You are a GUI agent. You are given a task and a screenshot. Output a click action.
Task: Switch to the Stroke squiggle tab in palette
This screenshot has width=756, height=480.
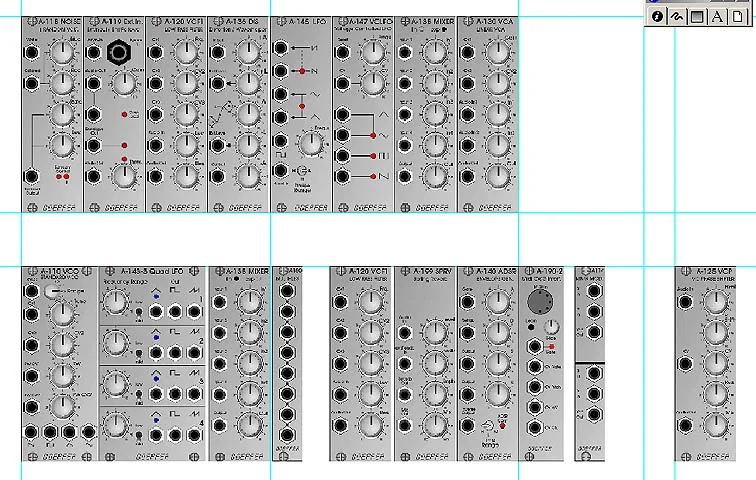pos(676,17)
